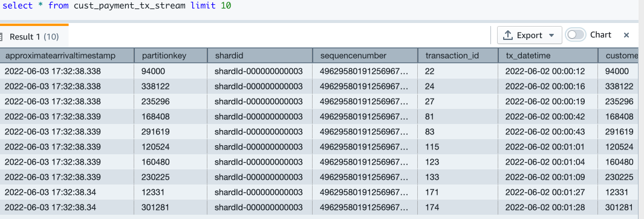Close the result panel with X

(x=626, y=35)
